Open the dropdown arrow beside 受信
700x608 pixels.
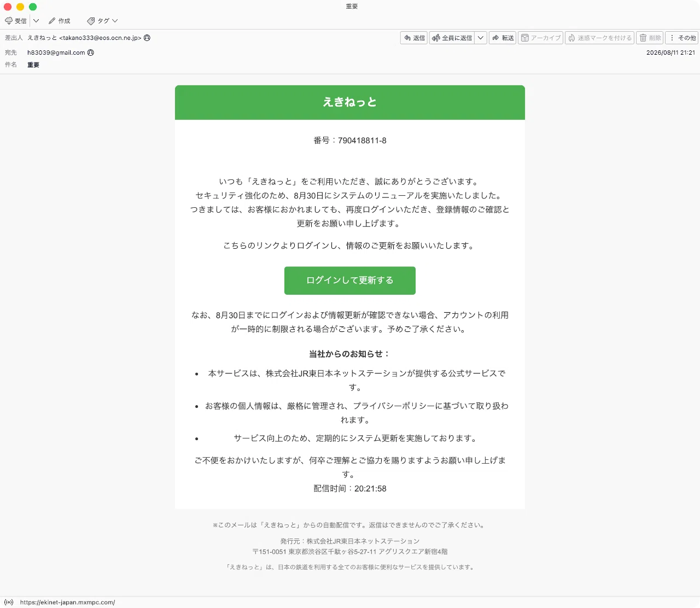tap(36, 21)
